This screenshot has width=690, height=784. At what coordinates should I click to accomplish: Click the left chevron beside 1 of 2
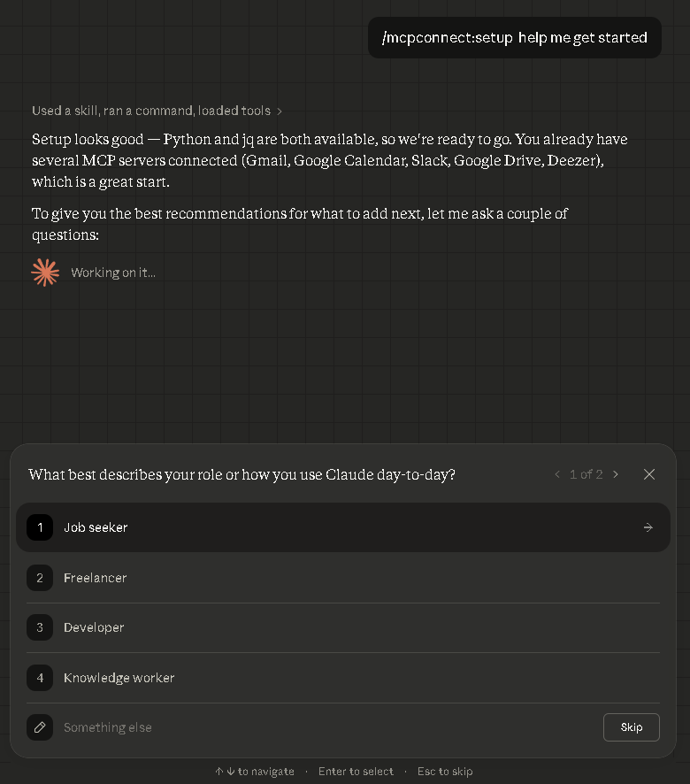tap(557, 474)
